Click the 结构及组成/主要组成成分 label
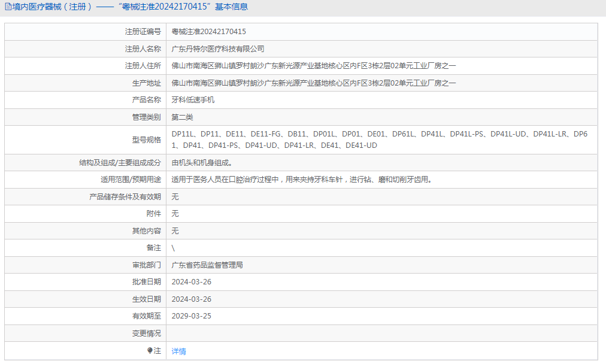Viewport: 606px width, 364px height. [x=120, y=163]
